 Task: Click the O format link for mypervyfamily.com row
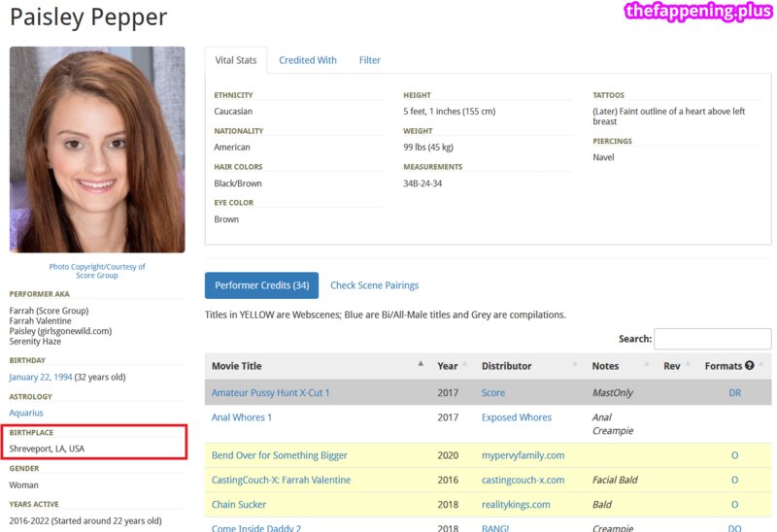[x=735, y=455]
